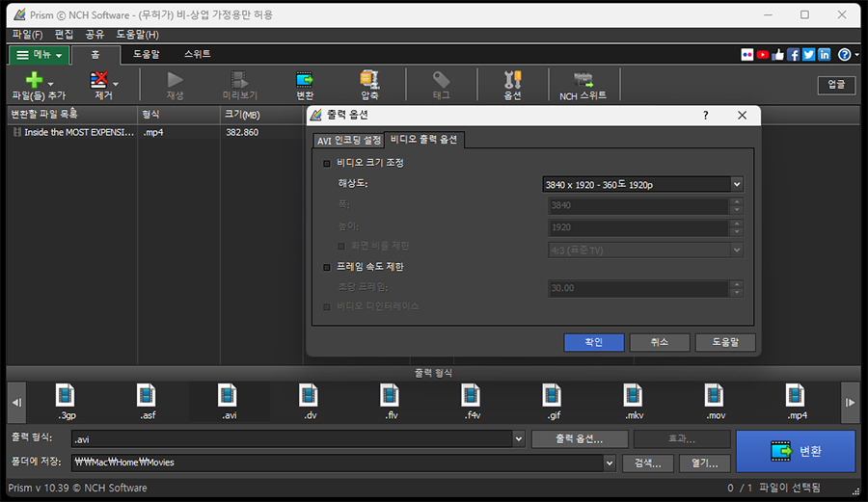
Task: Click the 확인 button in dialog
Action: (x=594, y=342)
